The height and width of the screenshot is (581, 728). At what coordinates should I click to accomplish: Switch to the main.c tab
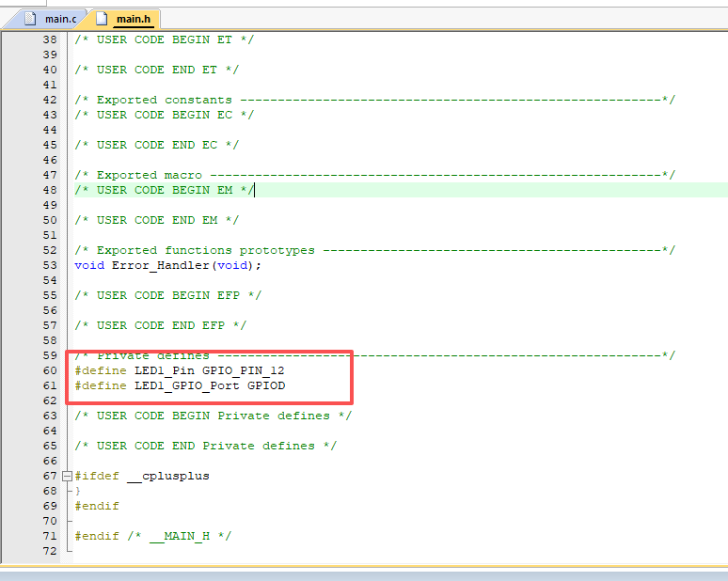tap(60, 19)
